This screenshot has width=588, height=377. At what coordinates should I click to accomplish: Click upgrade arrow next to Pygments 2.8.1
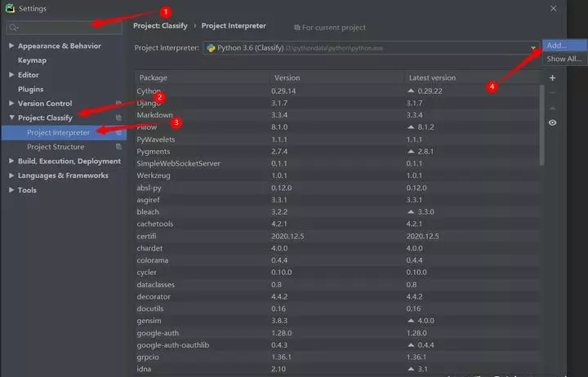(x=411, y=152)
